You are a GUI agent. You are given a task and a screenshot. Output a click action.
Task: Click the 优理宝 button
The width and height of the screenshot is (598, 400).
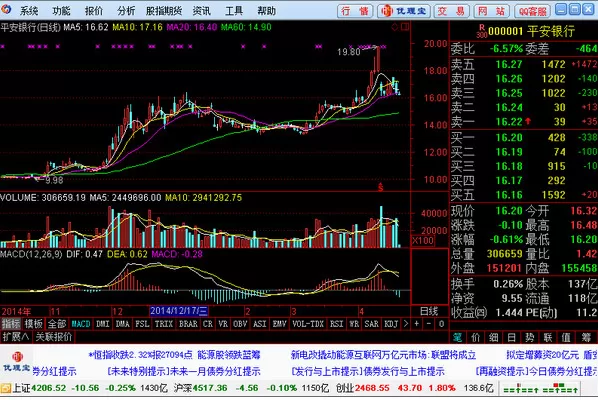click(x=404, y=11)
